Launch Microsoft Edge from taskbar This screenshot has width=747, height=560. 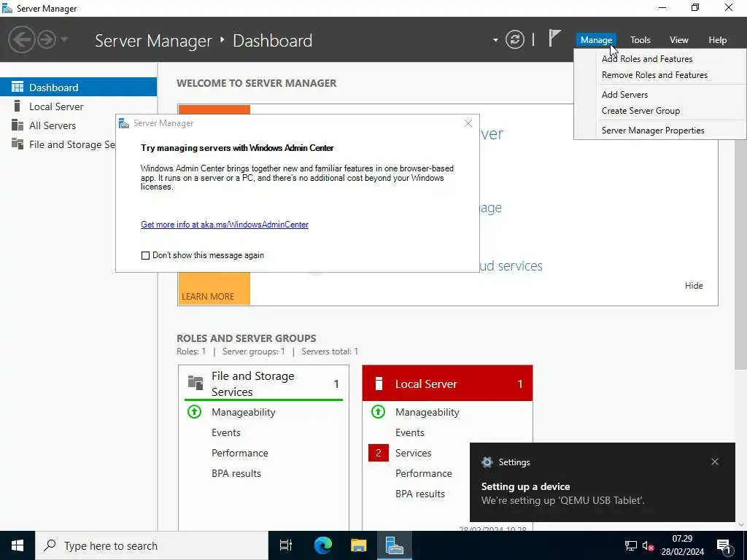[322, 545]
